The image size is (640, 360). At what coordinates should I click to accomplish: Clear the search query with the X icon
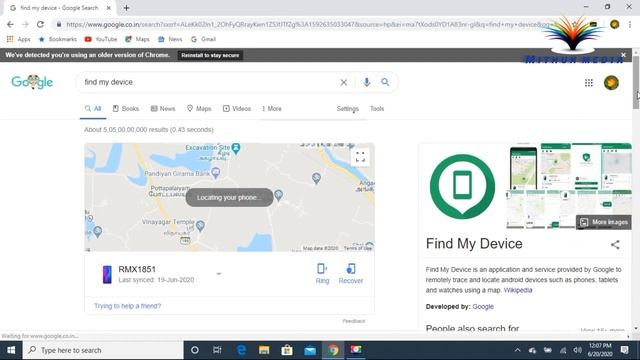(344, 82)
